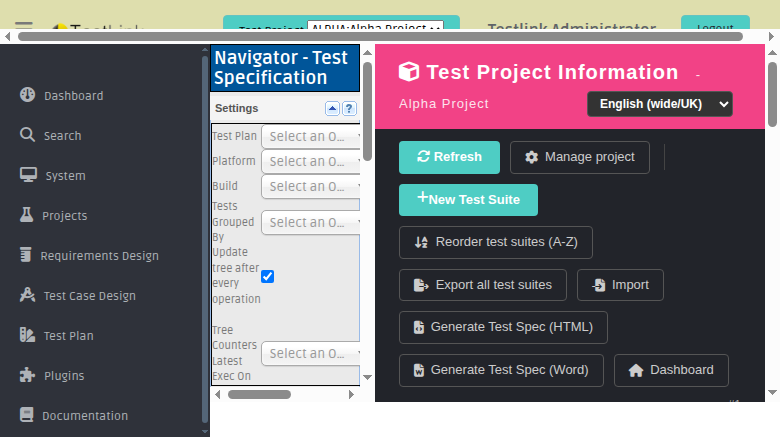
Task: Click the project panel vertical scrollbar thumb
Action: coord(772,95)
